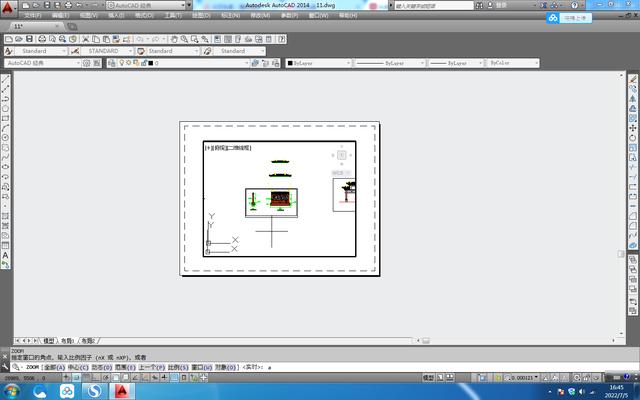The width and height of the screenshot is (640, 400).
Task: Open the 工具(T) menu
Action: pos(172,16)
